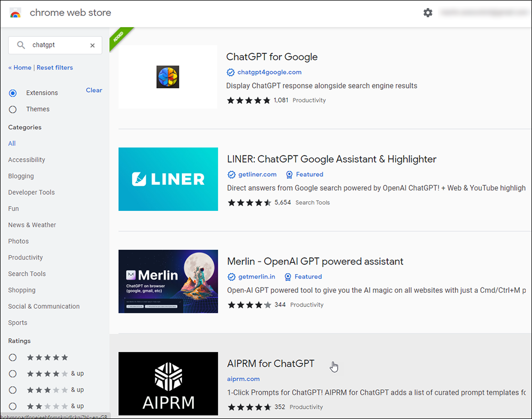Filter by Photos category
The width and height of the screenshot is (532, 419).
point(18,241)
